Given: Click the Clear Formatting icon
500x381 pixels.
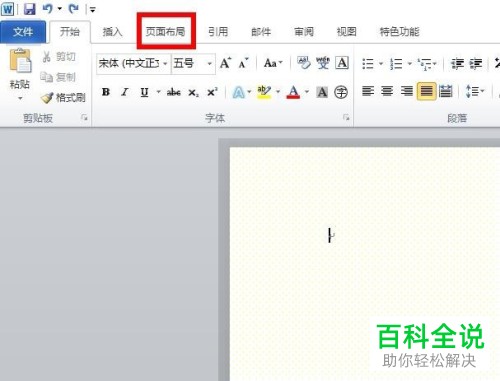Looking at the screenshot, I should click(304, 63).
